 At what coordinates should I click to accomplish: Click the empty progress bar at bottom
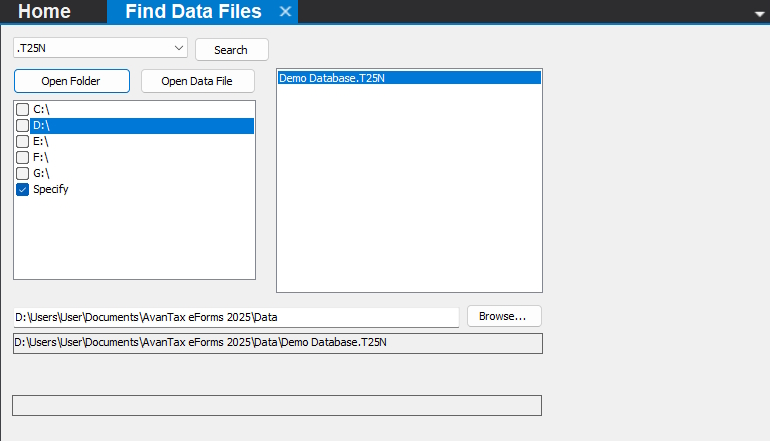pos(276,405)
